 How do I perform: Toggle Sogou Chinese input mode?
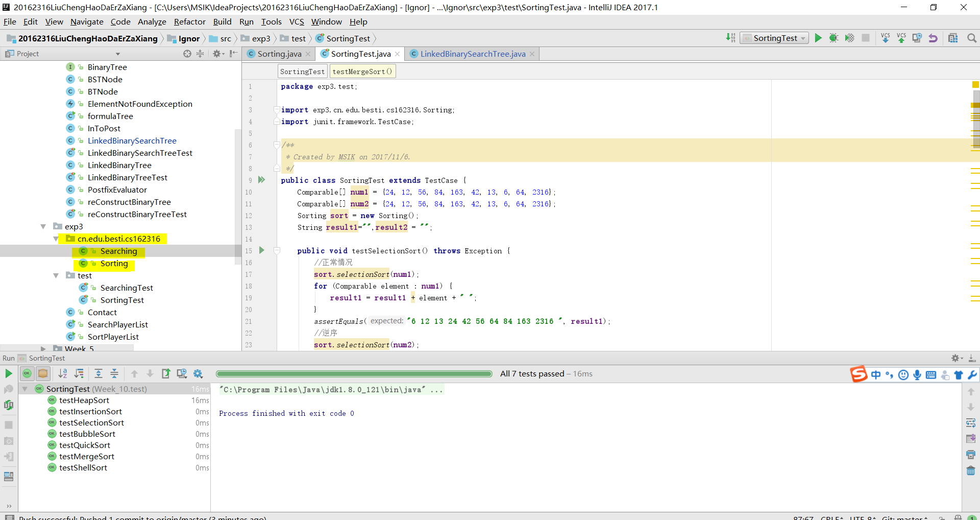pos(876,375)
